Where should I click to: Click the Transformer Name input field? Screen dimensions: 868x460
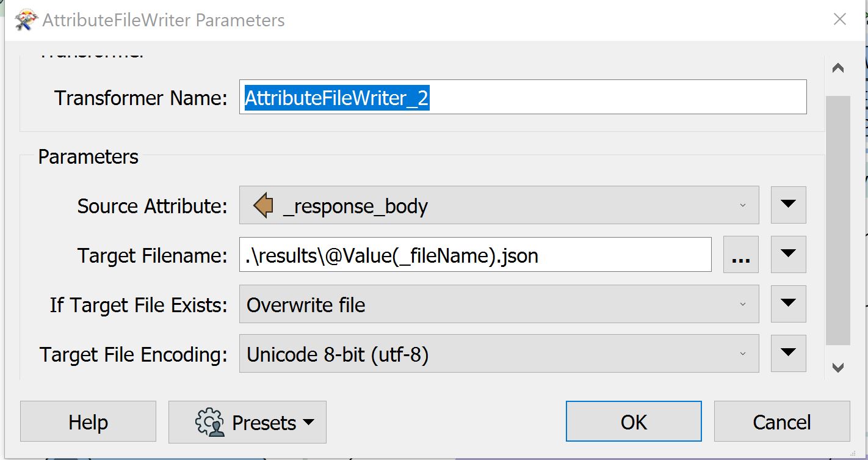click(523, 97)
